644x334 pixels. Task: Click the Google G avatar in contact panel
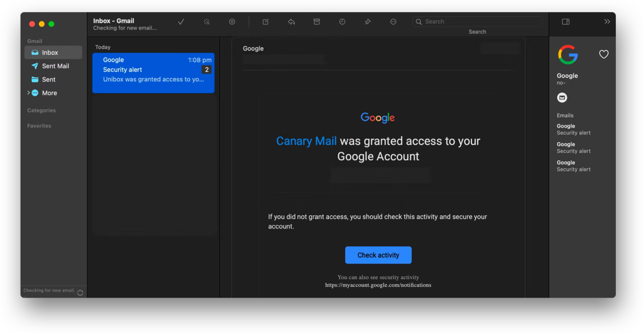click(x=568, y=55)
